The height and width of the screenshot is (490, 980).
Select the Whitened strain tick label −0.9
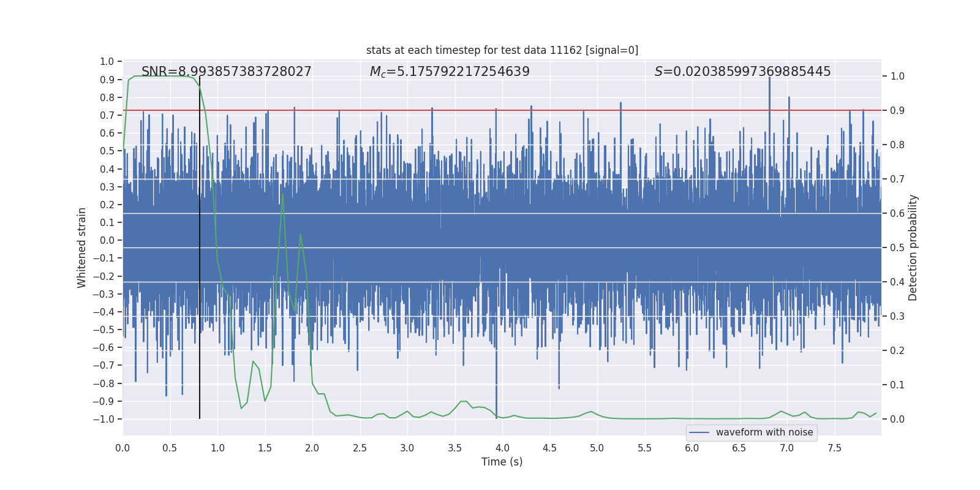104,401
